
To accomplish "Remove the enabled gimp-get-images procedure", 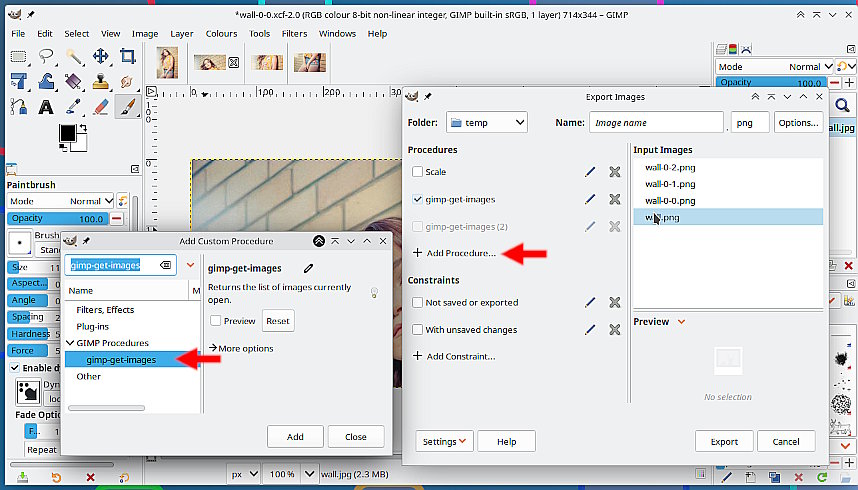I will pos(615,199).
